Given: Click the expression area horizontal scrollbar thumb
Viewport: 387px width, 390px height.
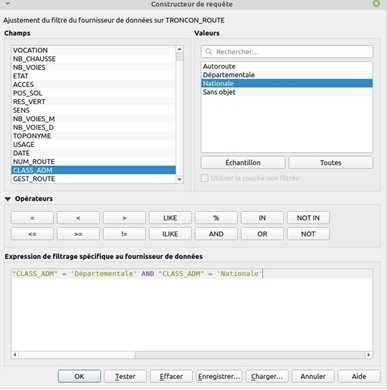Looking at the screenshot, I should point(77,355).
